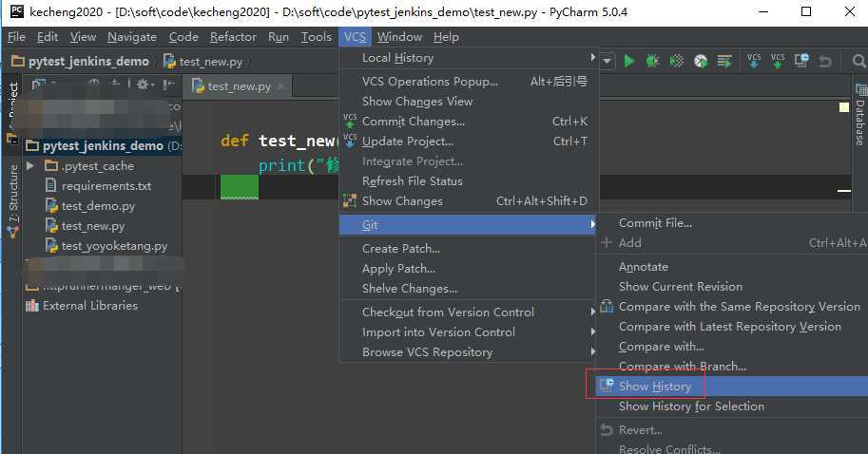Viewport: 868px width, 454px height.
Task: Open the Tools menu
Action: [x=316, y=36]
